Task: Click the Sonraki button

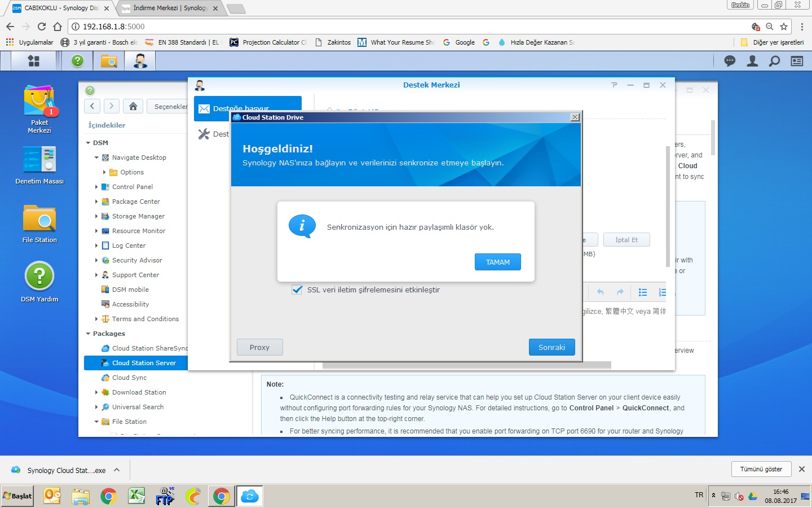Action: click(551, 347)
